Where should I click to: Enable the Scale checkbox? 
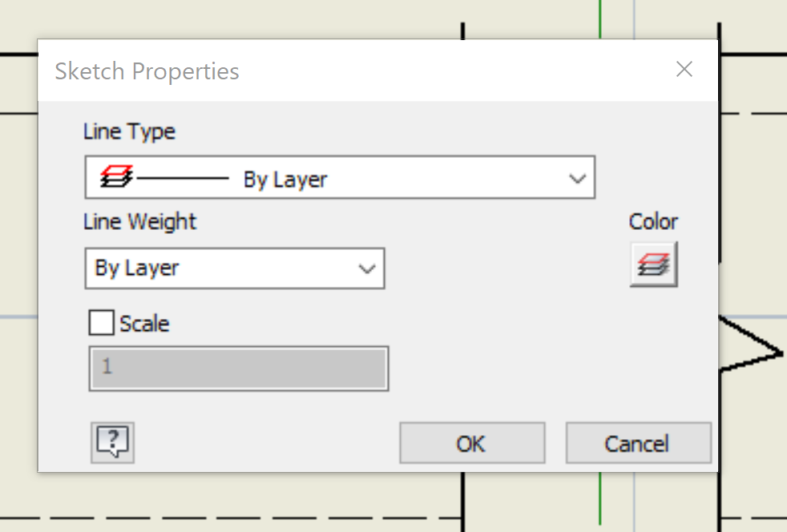coord(99,322)
